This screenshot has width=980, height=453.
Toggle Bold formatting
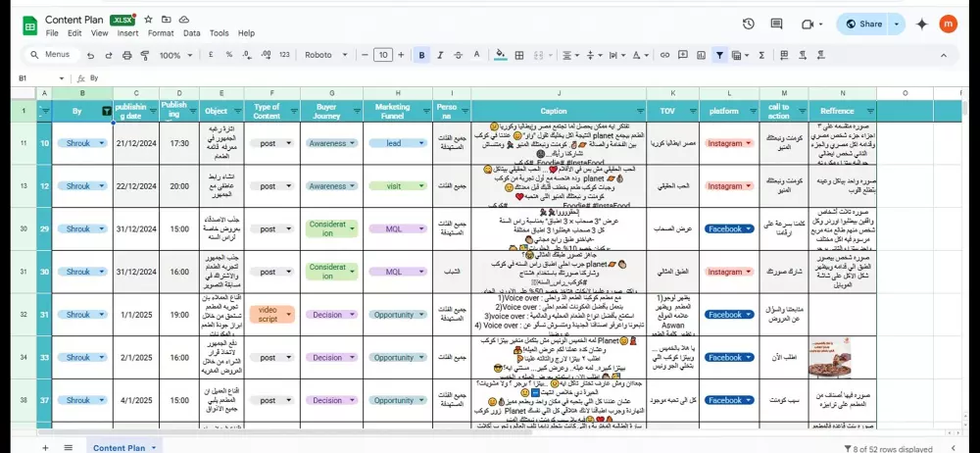[421, 55]
